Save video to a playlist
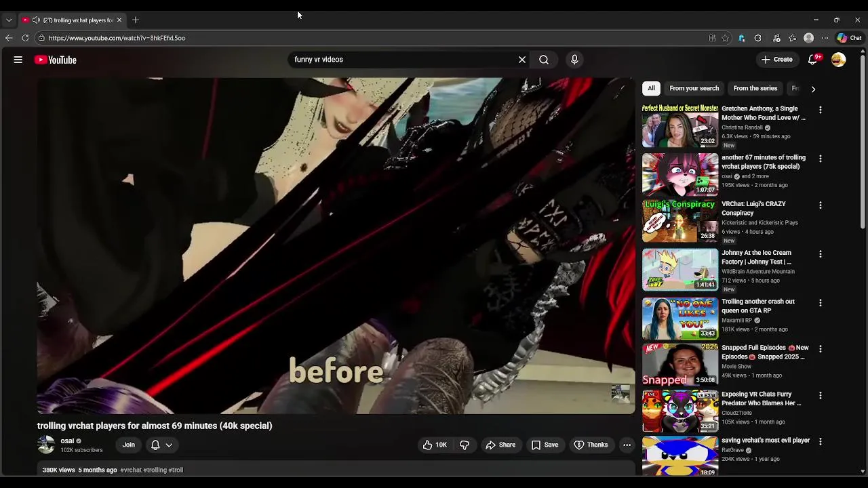Screen dimensions: 868x488 (x=545, y=445)
